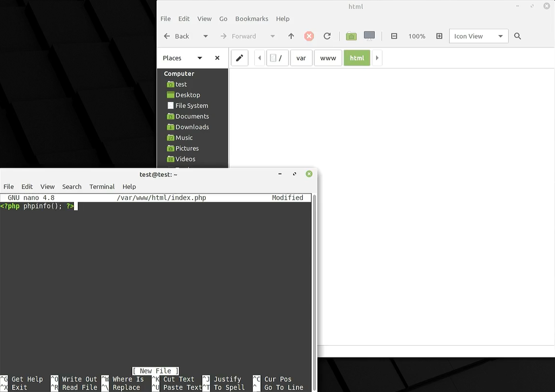Open the Icon View dropdown

pyautogui.click(x=478, y=36)
